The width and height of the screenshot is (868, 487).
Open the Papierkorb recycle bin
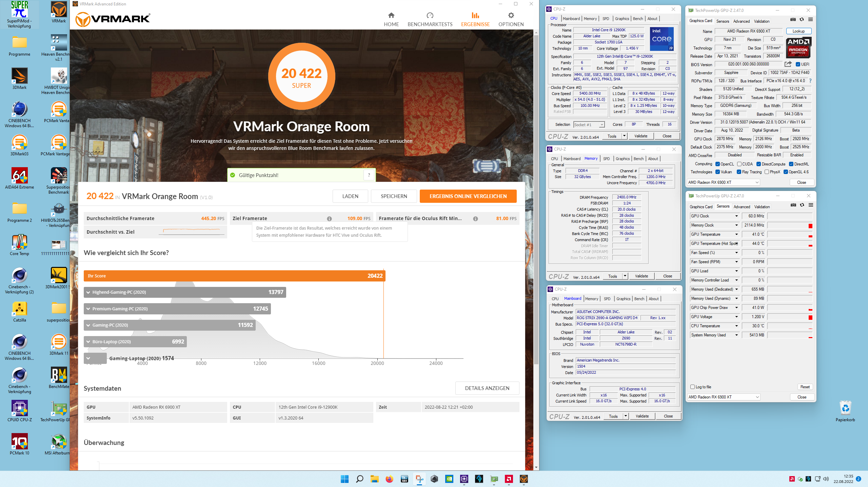click(x=845, y=411)
